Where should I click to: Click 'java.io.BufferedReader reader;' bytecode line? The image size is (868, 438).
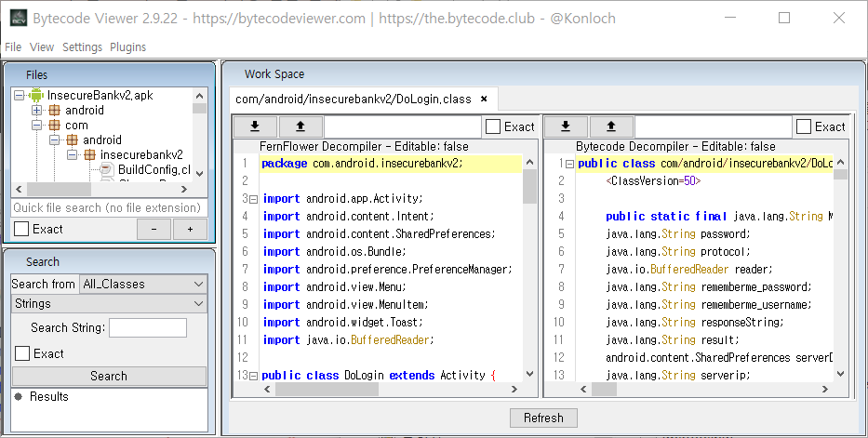pyautogui.click(x=689, y=270)
